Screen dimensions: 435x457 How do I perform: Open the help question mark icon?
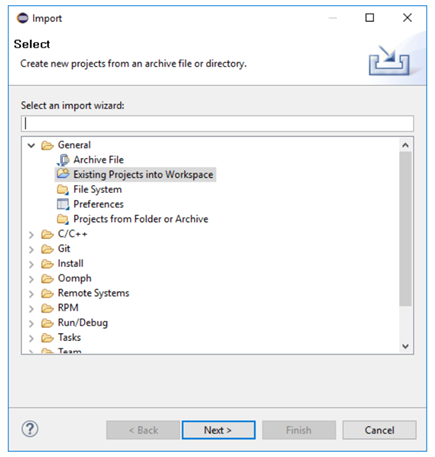(30, 429)
